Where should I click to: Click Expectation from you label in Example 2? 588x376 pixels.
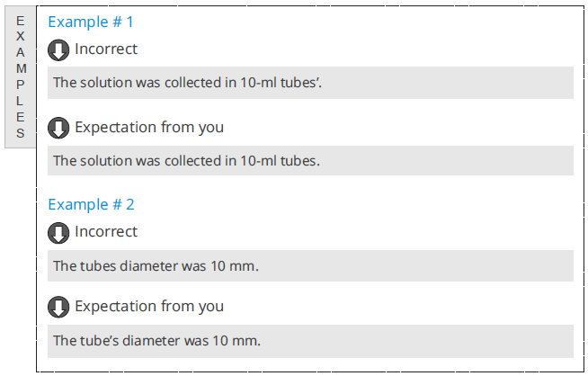pos(149,306)
